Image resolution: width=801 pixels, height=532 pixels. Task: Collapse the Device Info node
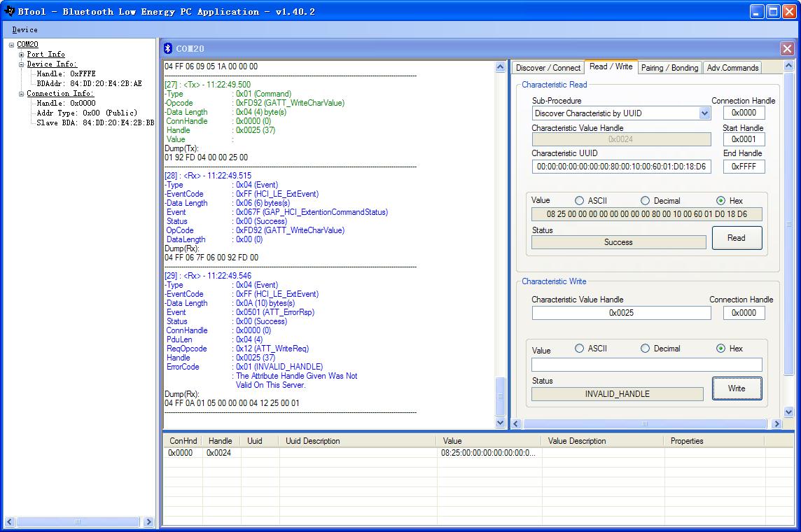click(x=22, y=64)
